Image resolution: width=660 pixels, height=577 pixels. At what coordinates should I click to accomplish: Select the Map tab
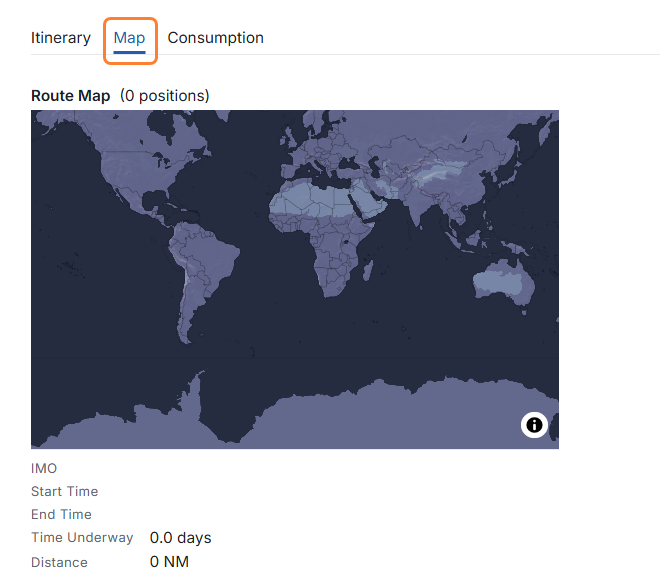[x=129, y=38]
